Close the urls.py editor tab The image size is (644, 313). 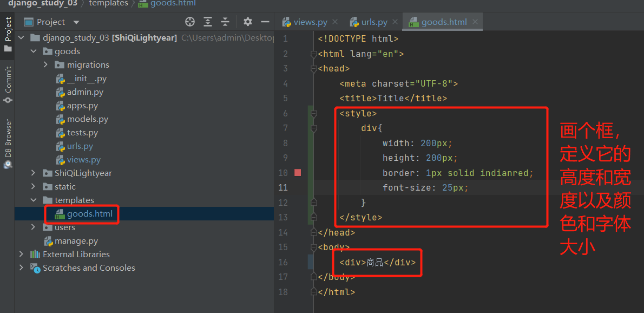(395, 22)
